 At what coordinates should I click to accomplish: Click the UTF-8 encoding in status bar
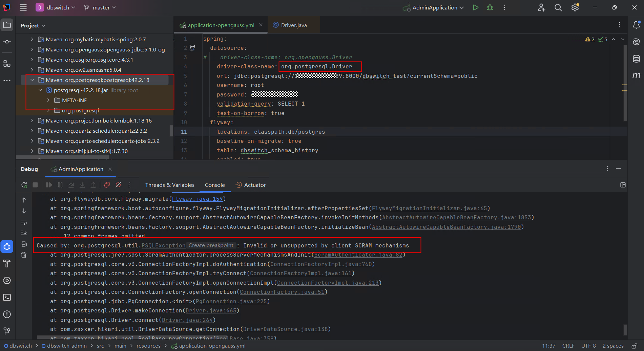tap(588, 346)
